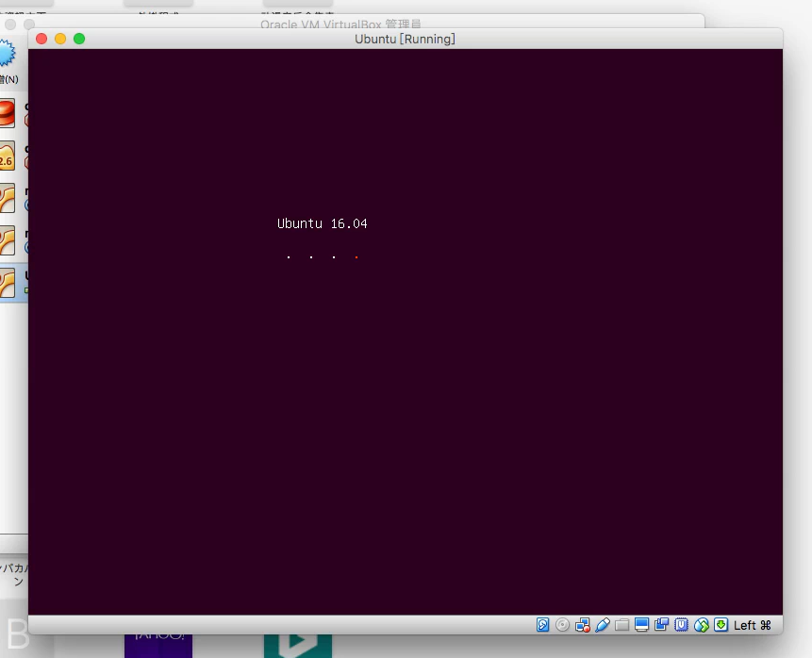Click the Ubuntu 16.04 boot splash text
Screen dimensions: 812x658
323,223
